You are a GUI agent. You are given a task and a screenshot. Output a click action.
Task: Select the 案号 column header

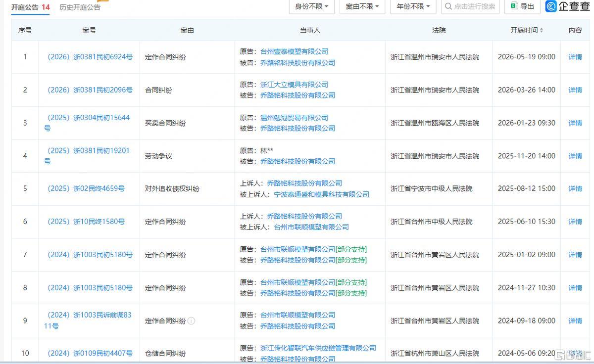(89, 30)
